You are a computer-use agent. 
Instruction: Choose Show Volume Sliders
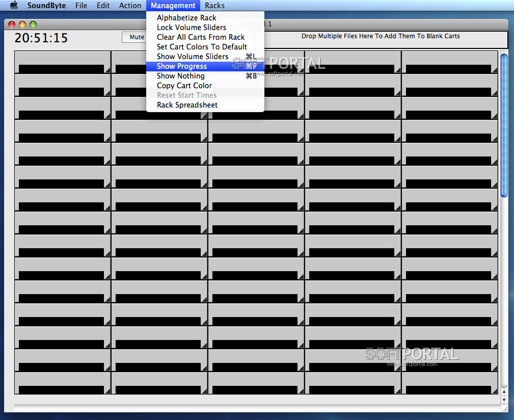205,57
